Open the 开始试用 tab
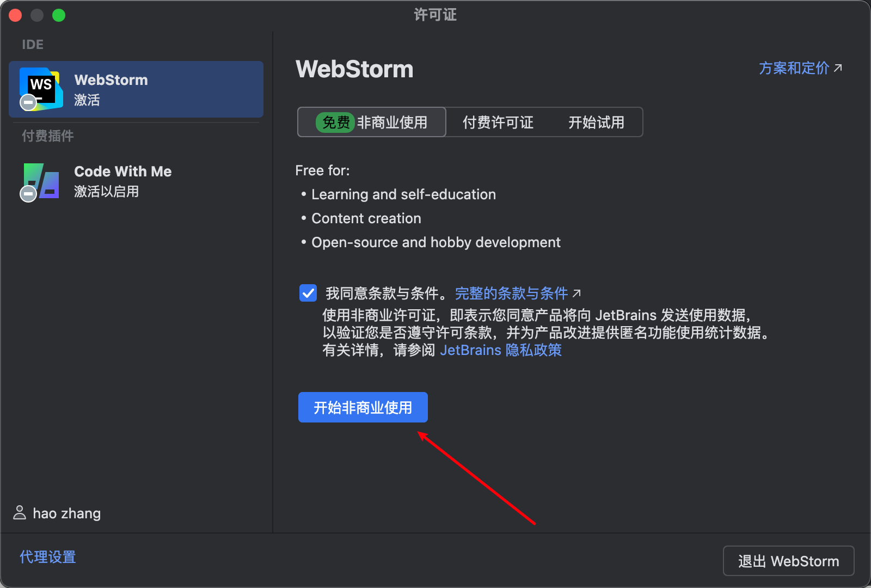The image size is (871, 588). tap(596, 122)
